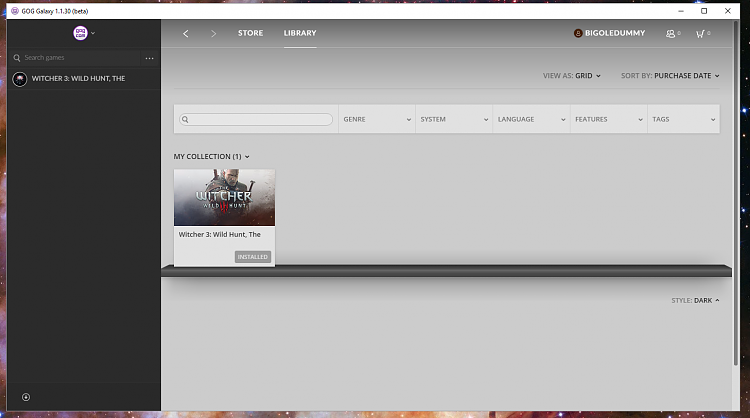Image resolution: width=750 pixels, height=418 pixels.
Task: Close the GOG Galaxy window
Action: pos(728,11)
